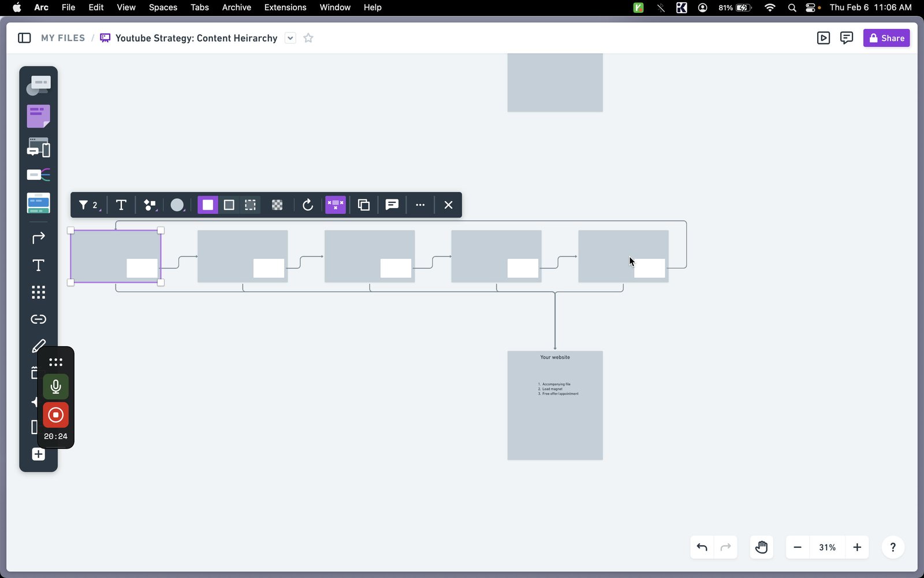The image size is (924, 578).
Task: Select the wireframe element tool
Action: tap(38, 147)
